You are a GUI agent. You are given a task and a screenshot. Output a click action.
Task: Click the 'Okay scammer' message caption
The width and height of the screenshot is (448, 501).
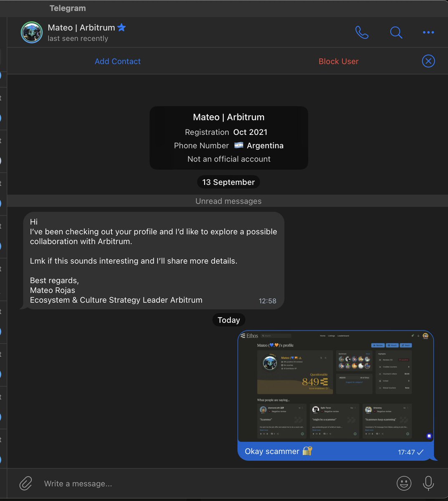coord(272,451)
